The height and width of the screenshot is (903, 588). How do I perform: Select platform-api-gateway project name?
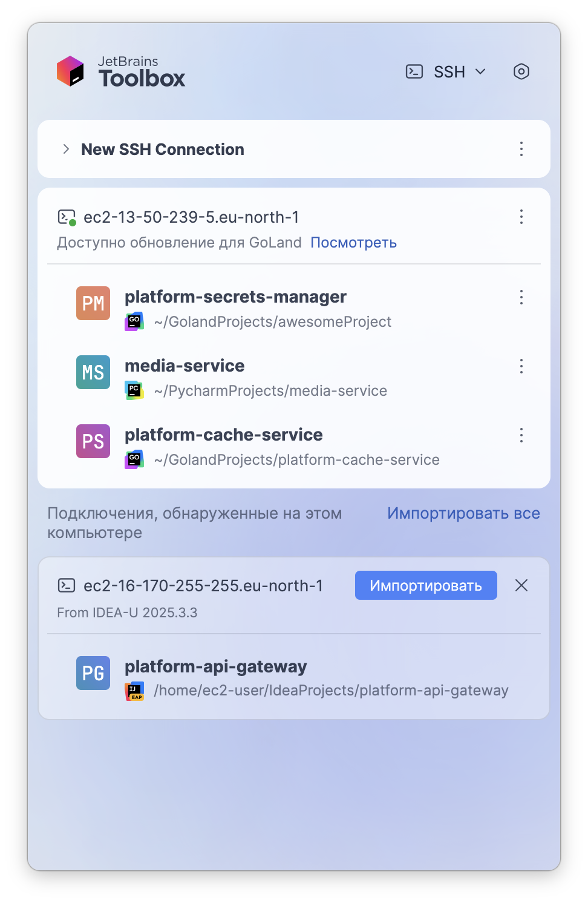pos(216,666)
